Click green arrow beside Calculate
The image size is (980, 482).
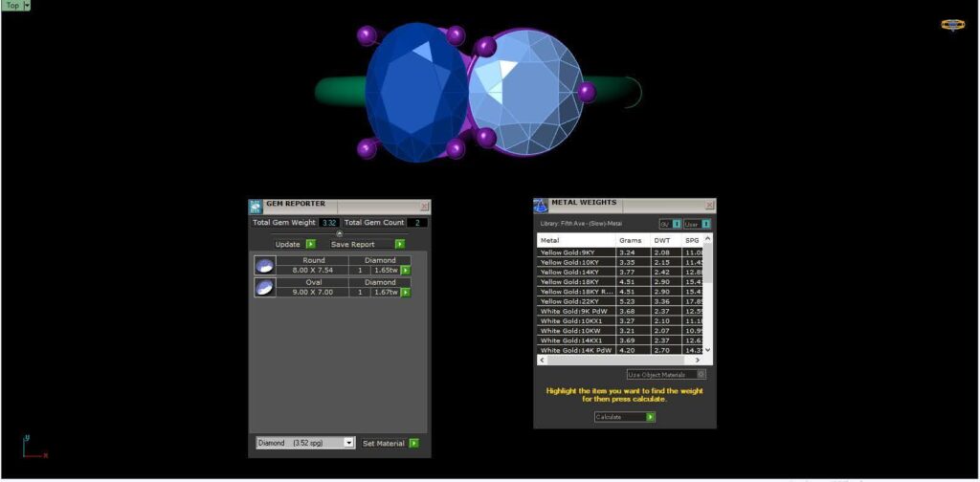pyautogui.click(x=651, y=416)
